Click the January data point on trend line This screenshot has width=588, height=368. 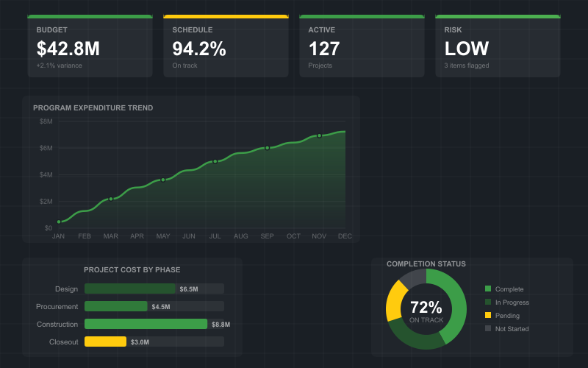(x=59, y=222)
